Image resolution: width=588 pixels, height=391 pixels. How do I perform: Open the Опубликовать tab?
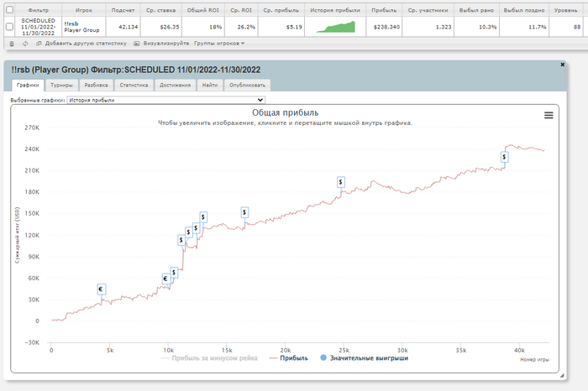(x=248, y=85)
